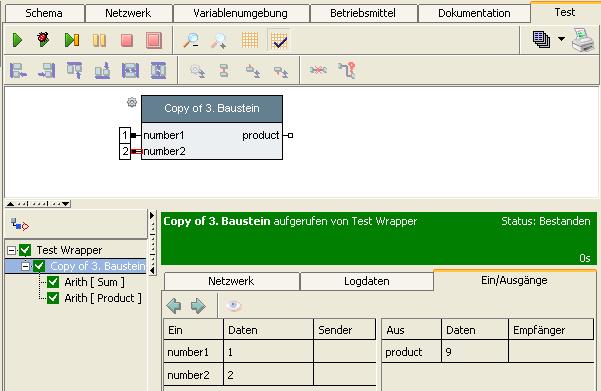This screenshot has width=601, height=391.
Task: Click the greyed search-connection icon
Action: point(198,71)
